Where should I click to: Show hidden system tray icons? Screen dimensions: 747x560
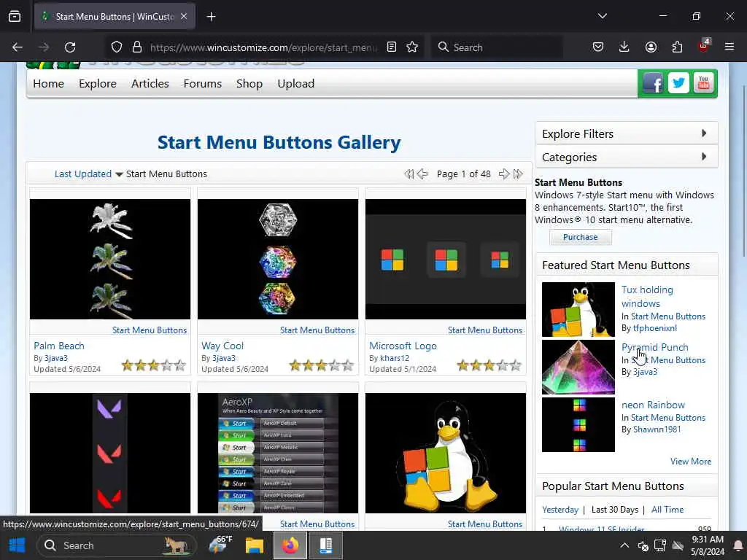tap(624, 545)
